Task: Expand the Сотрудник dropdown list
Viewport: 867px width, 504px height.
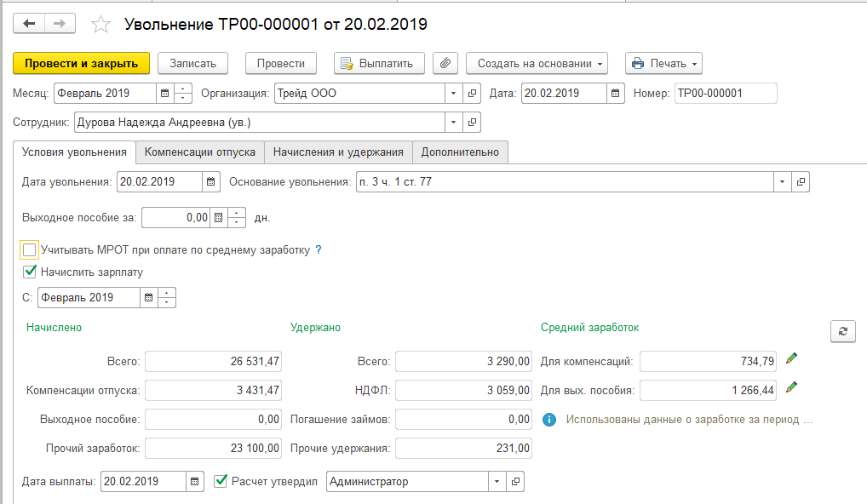Action: pyautogui.click(x=453, y=122)
